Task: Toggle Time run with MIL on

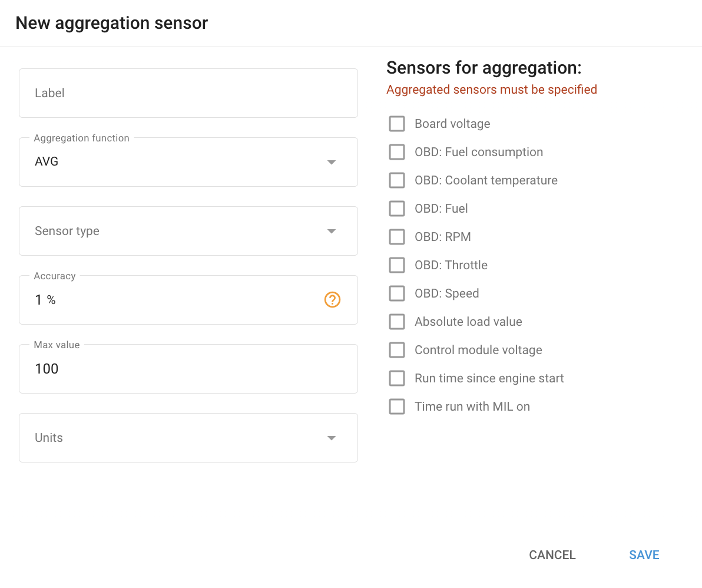Action: 397,407
